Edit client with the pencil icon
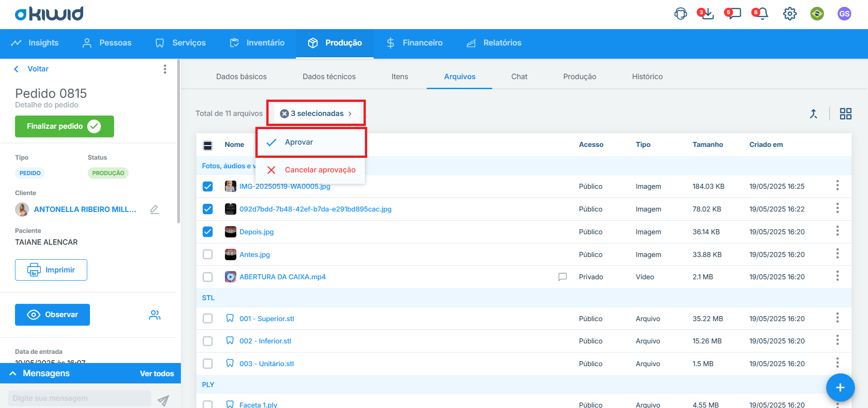Image resolution: width=868 pixels, height=408 pixels. pos(155,209)
